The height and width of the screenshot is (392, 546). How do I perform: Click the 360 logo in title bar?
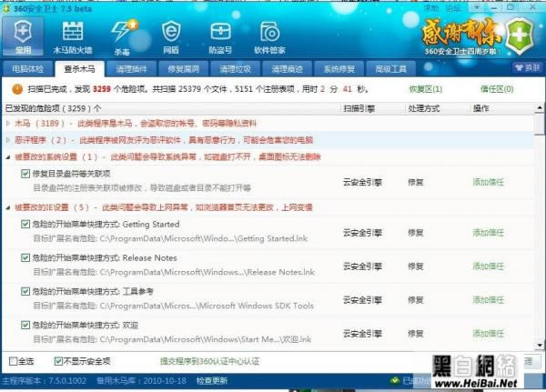pyautogui.click(x=6, y=8)
